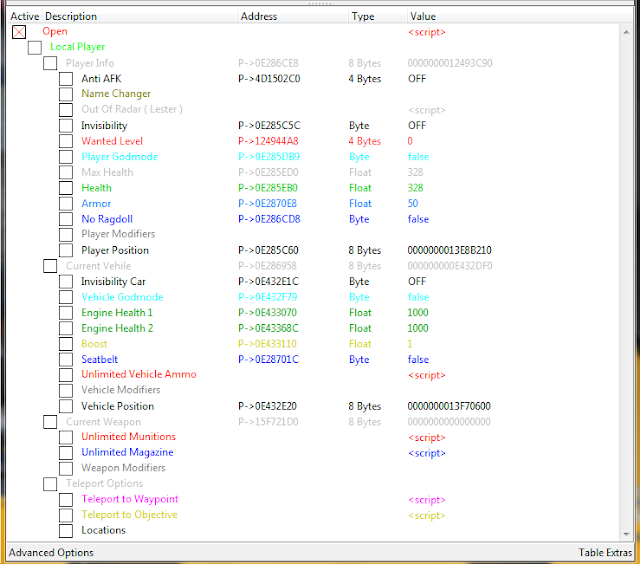Activate the Wanted Level checkbox
Image resolution: width=640 pixels, height=564 pixels.
66,141
